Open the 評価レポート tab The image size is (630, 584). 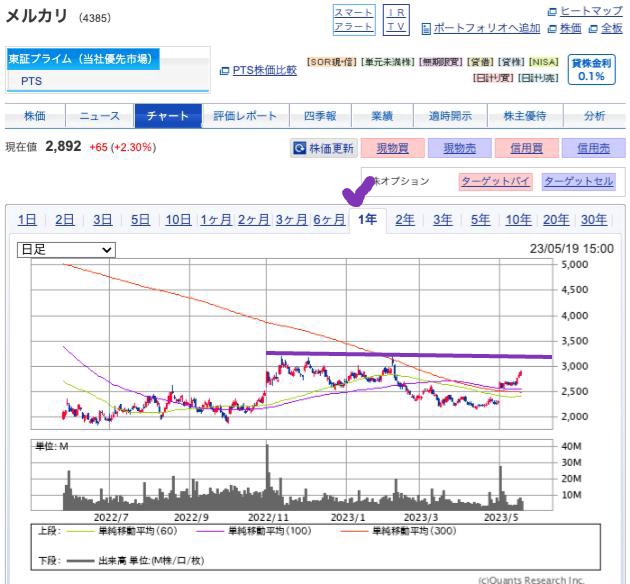click(245, 116)
